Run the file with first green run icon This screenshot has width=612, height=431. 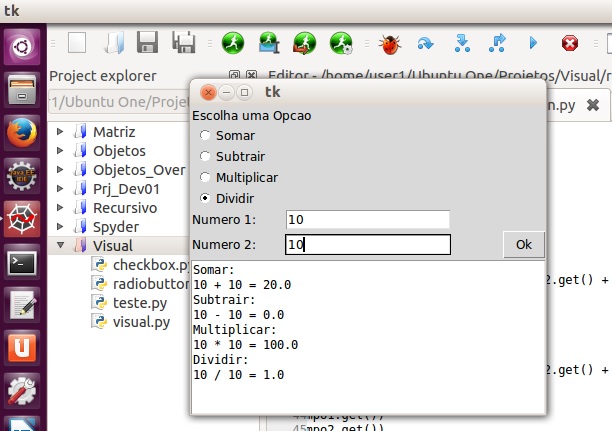(232, 42)
